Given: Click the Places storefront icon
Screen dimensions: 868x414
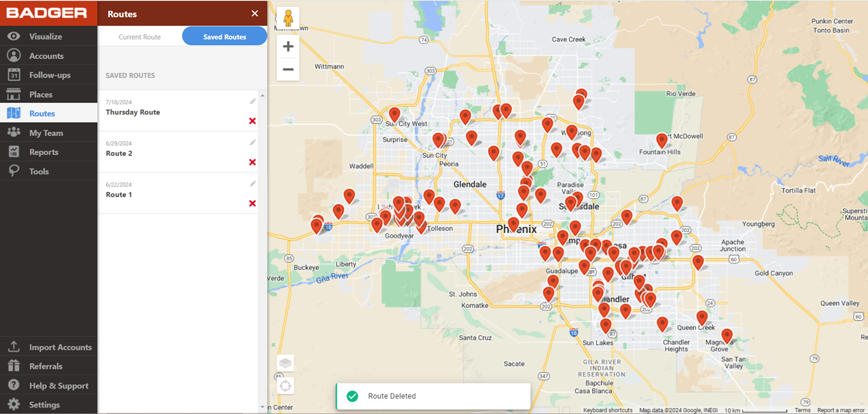Looking at the screenshot, I should coord(14,94).
